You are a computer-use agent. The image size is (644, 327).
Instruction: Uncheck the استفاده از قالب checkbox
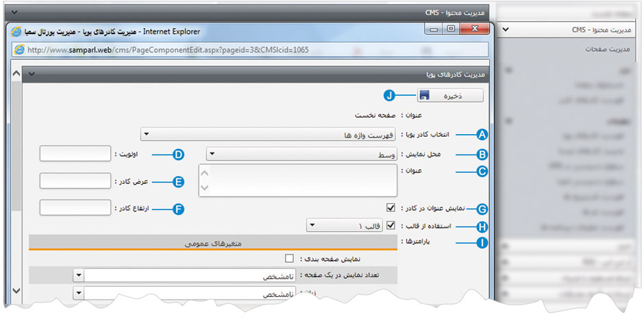pyautogui.click(x=391, y=224)
